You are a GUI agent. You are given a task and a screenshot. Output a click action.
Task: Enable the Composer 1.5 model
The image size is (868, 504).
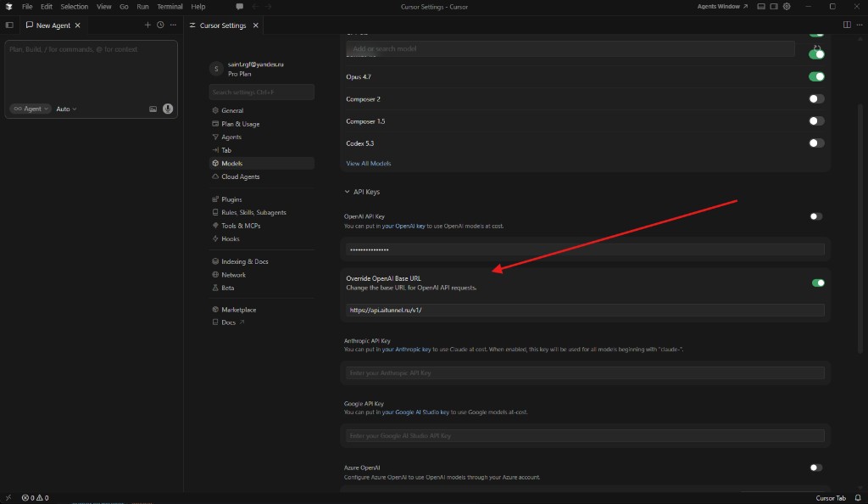[816, 120]
